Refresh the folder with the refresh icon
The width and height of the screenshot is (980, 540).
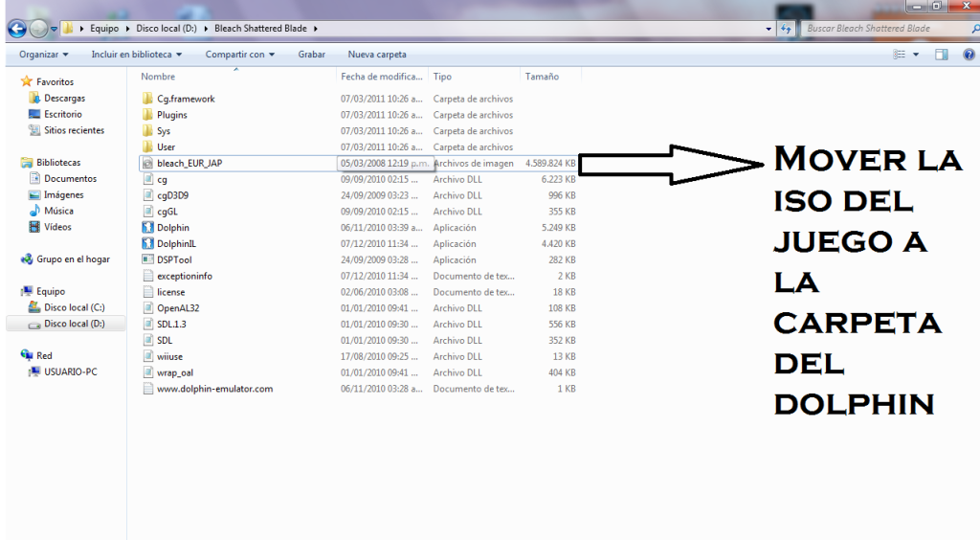(x=786, y=28)
